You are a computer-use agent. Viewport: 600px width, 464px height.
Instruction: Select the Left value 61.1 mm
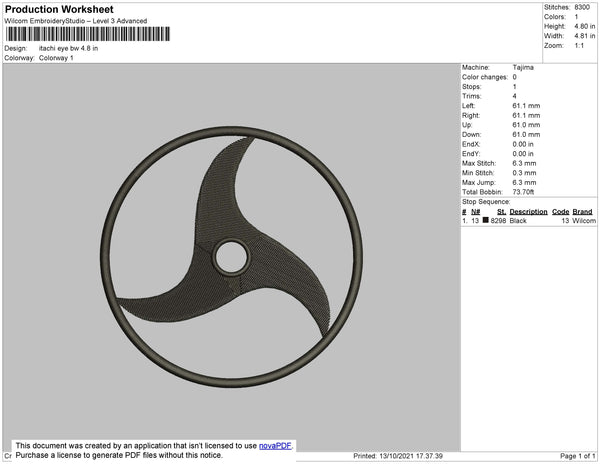point(526,106)
